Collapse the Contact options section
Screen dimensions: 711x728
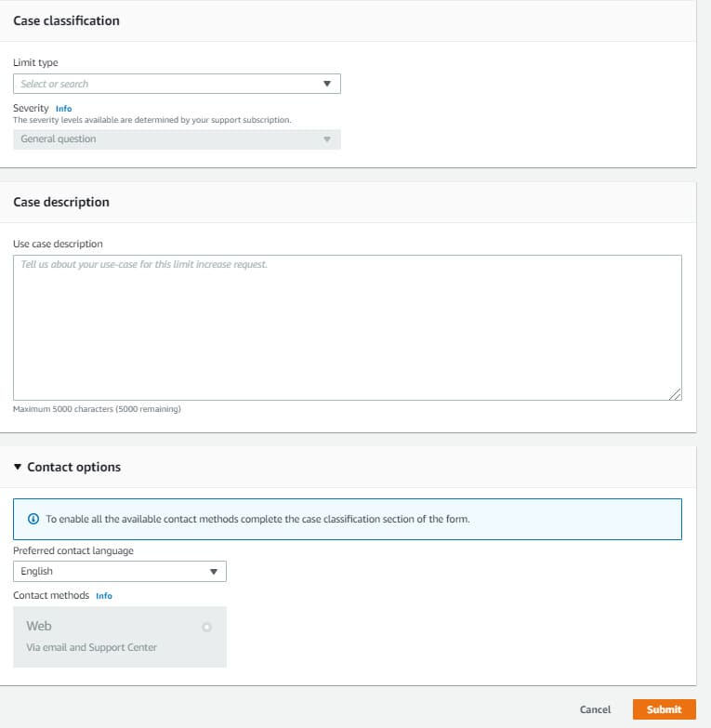(18, 467)
